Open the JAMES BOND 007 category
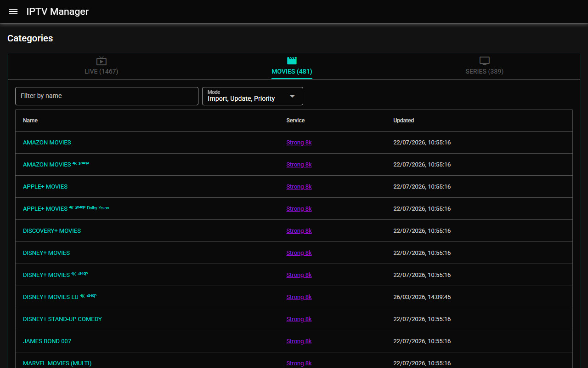 [47, 341]
